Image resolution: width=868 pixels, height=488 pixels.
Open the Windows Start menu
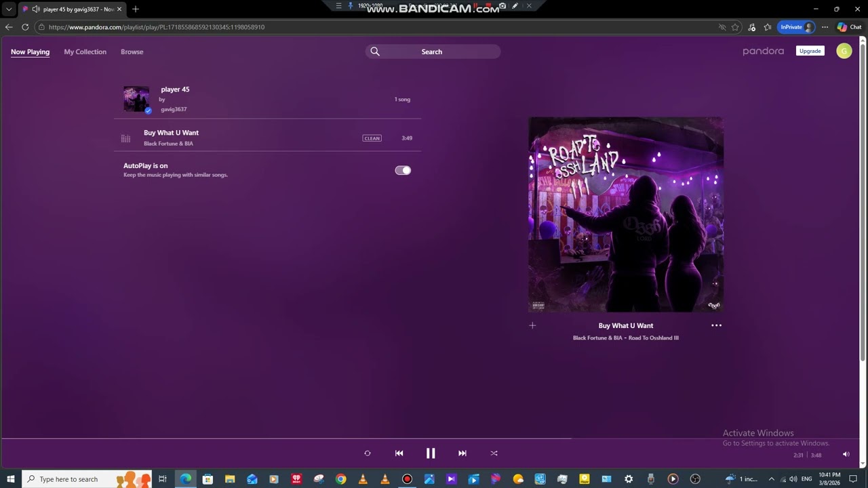(x=11, y=479)
